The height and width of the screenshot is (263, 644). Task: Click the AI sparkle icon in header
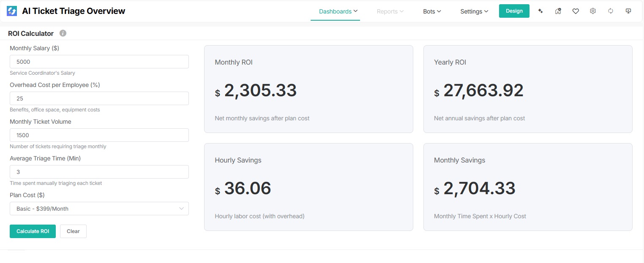(x=540, y=11)
